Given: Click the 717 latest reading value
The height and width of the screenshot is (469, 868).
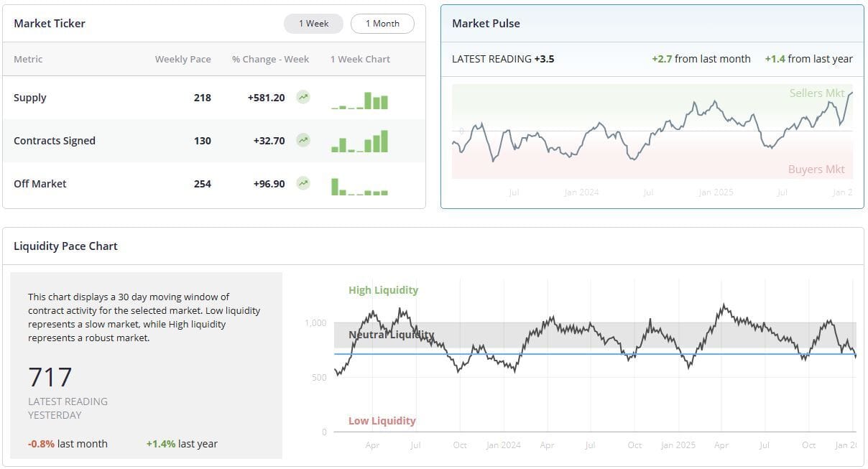Looking at the screenshot, I should (x=50, y=377).
